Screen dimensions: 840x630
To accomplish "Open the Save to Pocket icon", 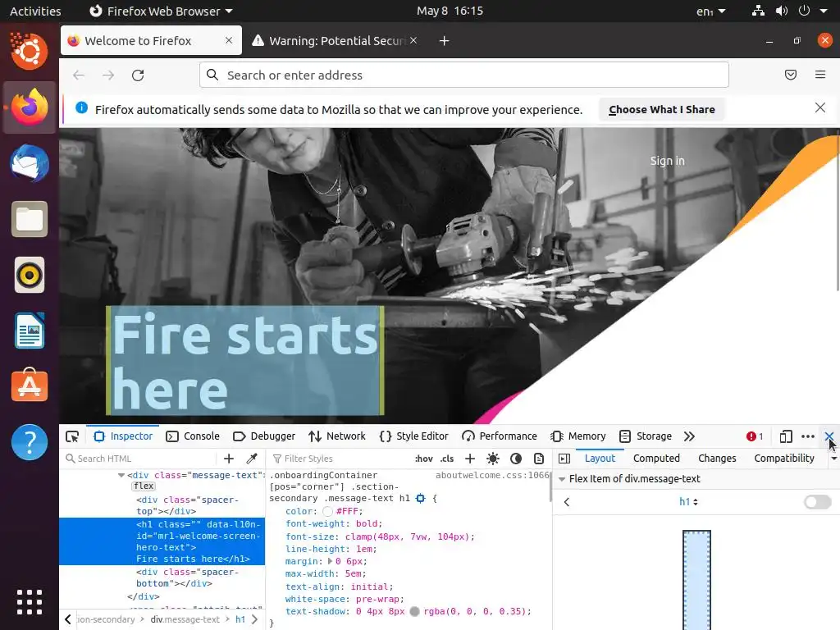I will pyautogui.click(x=790, y=75).
